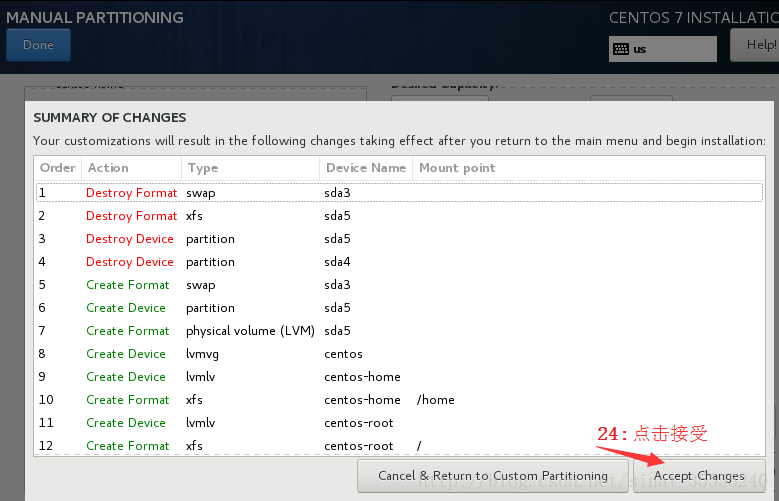Viewport: 779px width, 501px height.
Task: Click the SUMMARY OF CHANGES title
Action: pyautogui.click(x=110, y=117)
